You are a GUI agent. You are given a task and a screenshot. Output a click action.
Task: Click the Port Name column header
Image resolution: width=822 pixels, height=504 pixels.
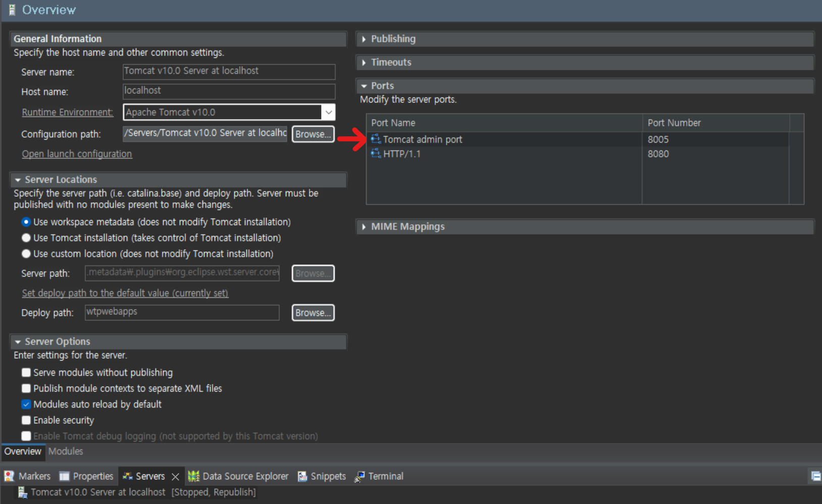[x=504, y=123]
